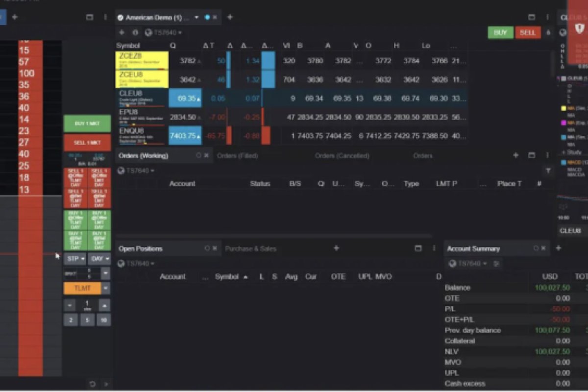Increase order quantity with the up arrow
This screenshot has height=392, width=588.
coord(104,305)
